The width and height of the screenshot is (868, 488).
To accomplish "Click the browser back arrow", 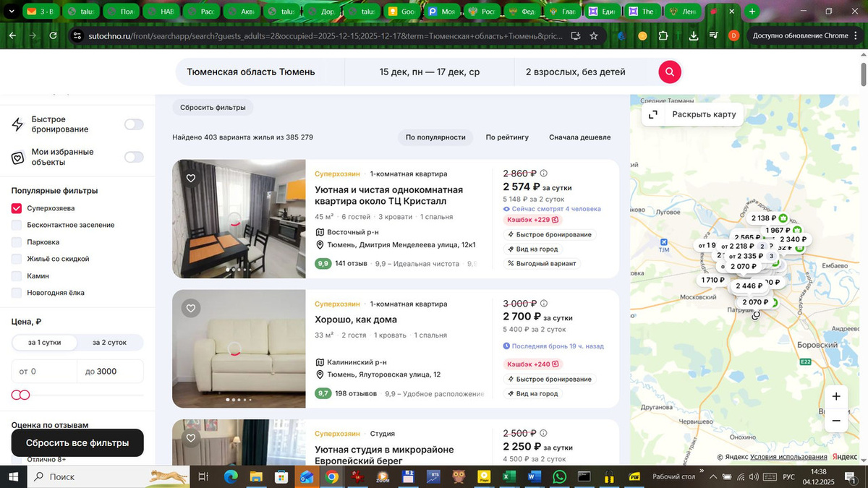I will point(13,35).
